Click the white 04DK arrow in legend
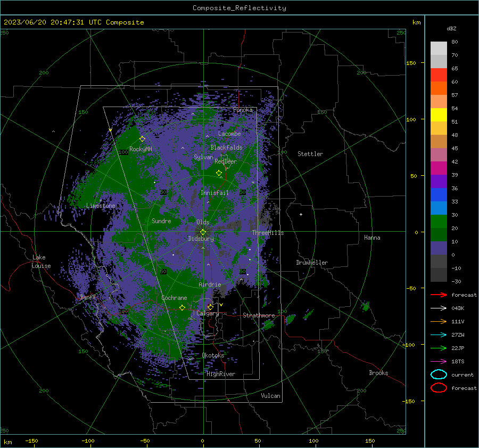 tap(439, 308)
